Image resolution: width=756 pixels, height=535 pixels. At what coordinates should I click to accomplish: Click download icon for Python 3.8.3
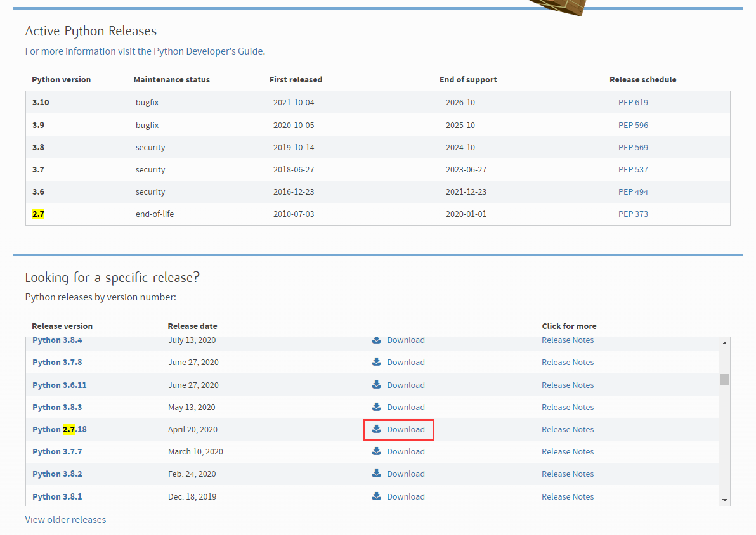(377, 406)
